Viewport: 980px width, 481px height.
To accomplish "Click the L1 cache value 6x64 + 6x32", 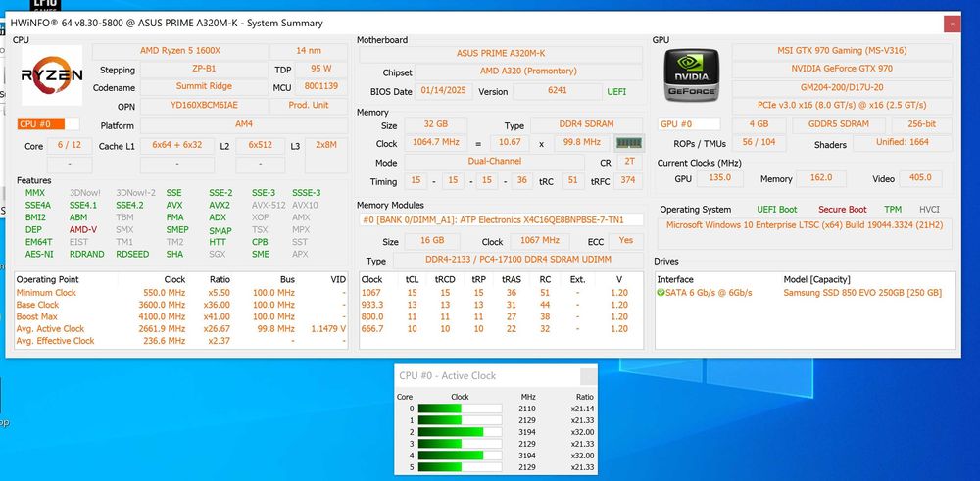I will pyautogui.click(x=176, y=146).
